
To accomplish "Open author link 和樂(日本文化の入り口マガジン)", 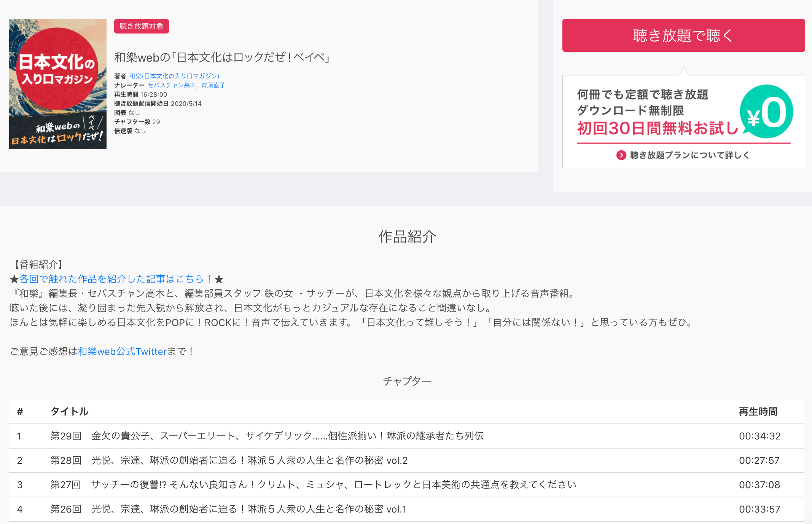I will click(174, 76).
